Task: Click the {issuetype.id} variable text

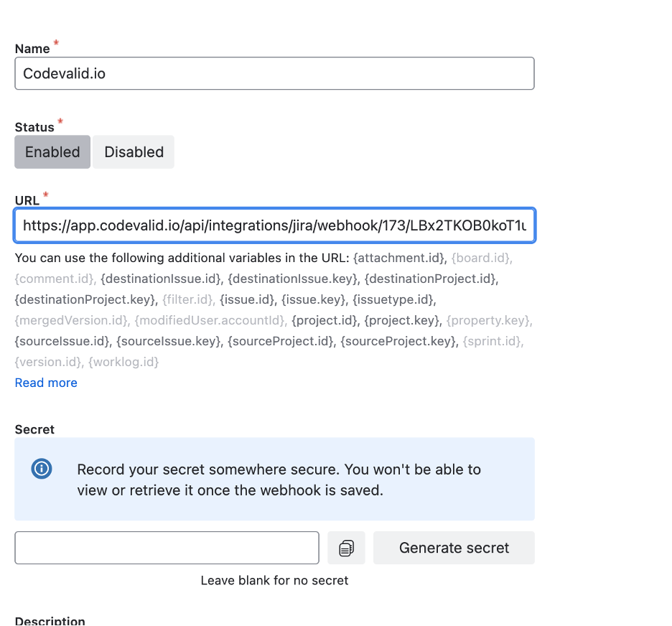Action: [x=393, y=299]
